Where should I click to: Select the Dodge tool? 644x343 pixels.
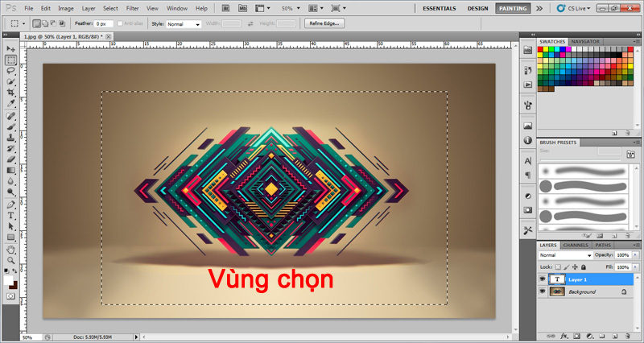pyautogui.click(x=10, y=192)
